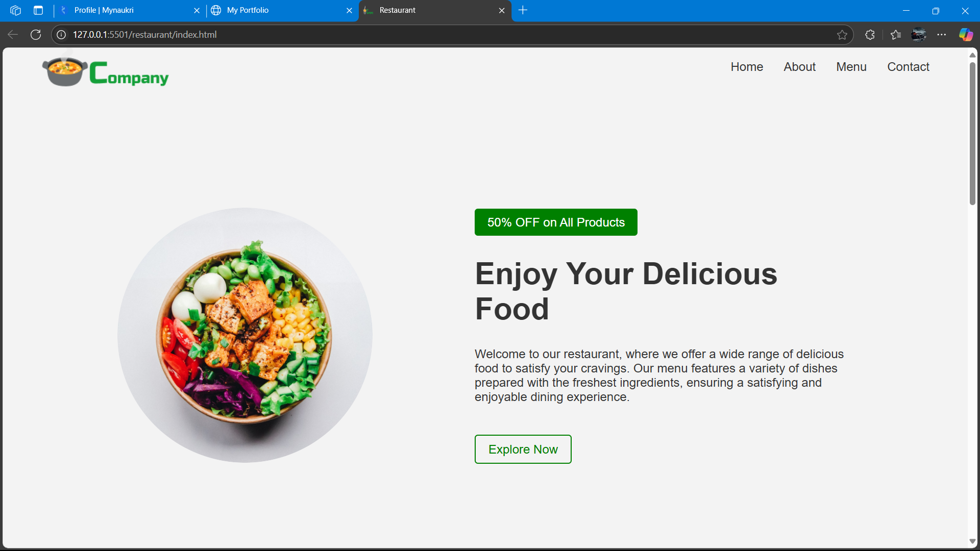
Task: Close the My Portfolio tab
Action: (349, 10)
